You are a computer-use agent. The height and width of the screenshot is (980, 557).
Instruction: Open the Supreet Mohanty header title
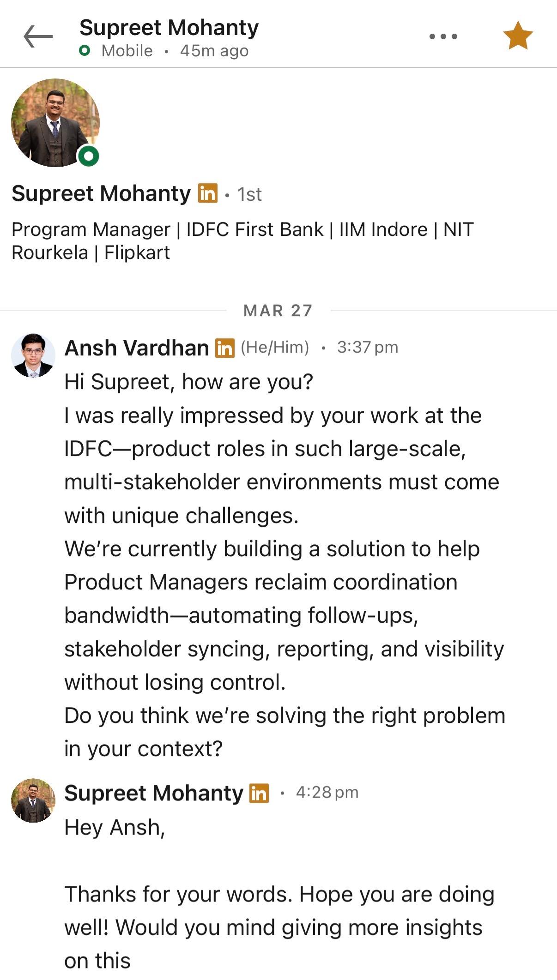pos(169,28)
